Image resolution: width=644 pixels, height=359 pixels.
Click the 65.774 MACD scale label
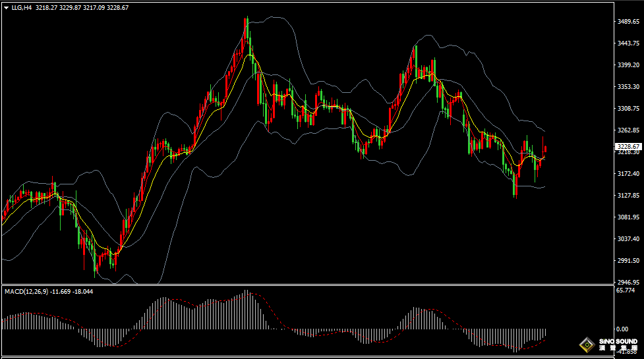625,290
